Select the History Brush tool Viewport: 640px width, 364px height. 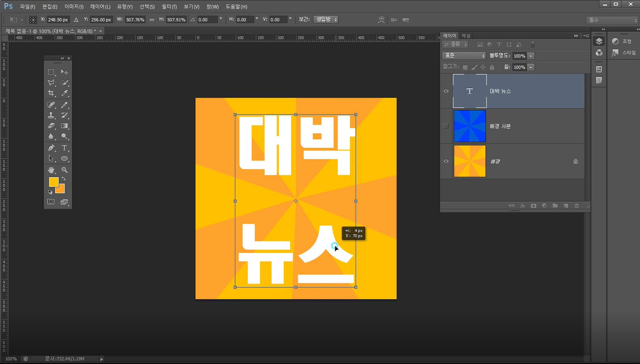pyautogui.click(x=64, y=115)
